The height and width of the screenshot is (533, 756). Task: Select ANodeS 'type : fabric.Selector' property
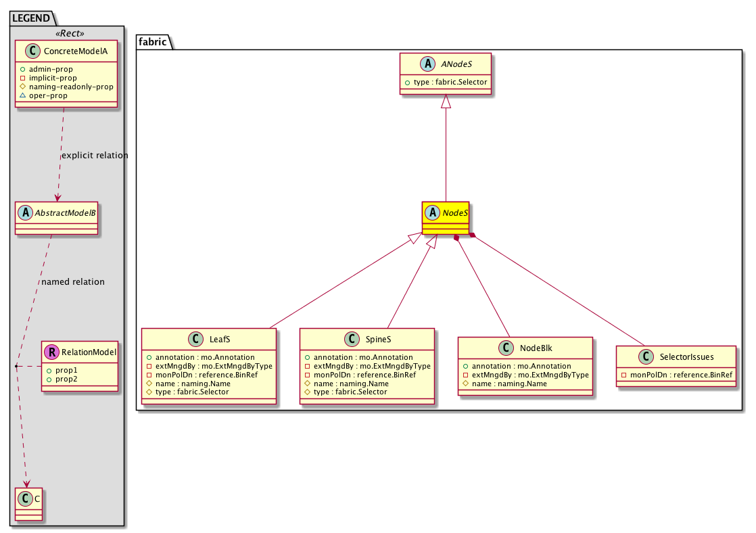point(446,82)
